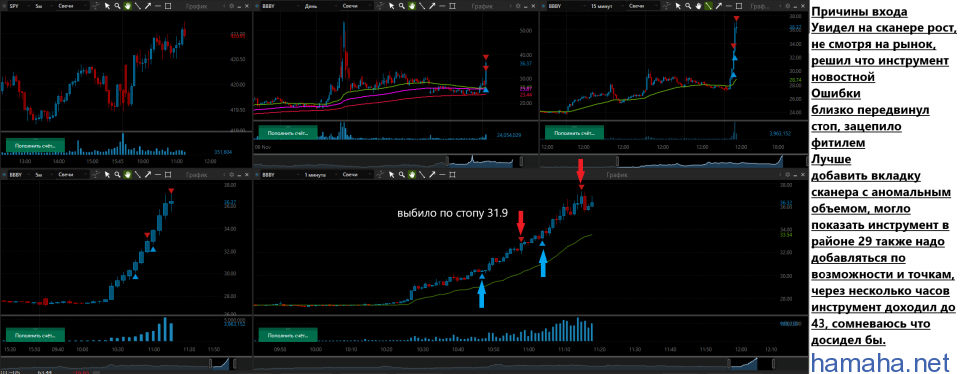Select the rectangle tool in BBBY 15-minute chart
Screen dimensions: 960x374
(x=739, y=6)
